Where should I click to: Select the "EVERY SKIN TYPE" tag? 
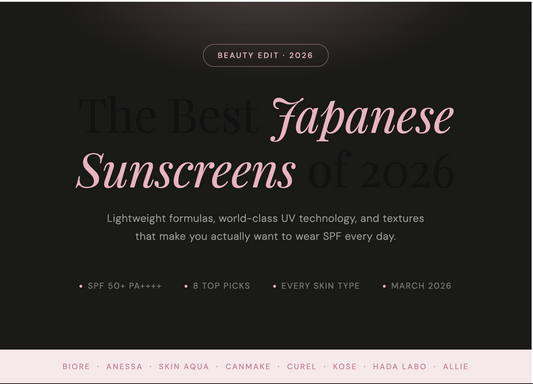tap(316, 286)
